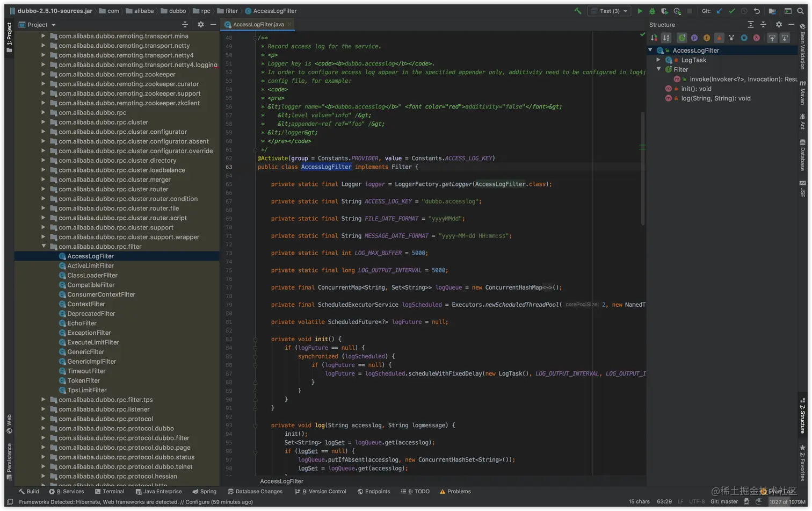Select TokenFilter in the Project tree
Image resolution: width=812 pixels, height=511 pixels.
(83, 380)
